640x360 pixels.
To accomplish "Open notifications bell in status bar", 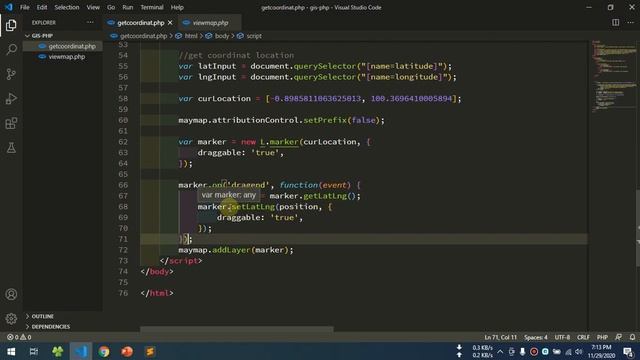I will pyautogui.click(x=632, y=337).
